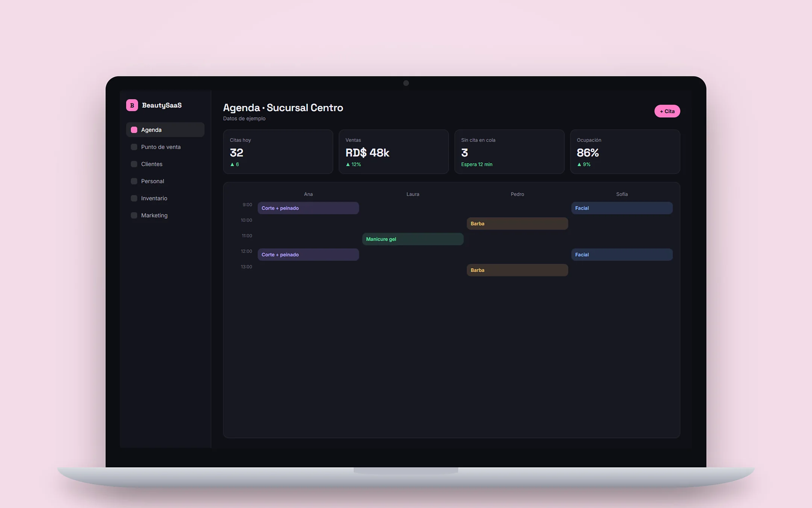The image size is (812, 508).
Task: Click the 13:00 time label
Action: [x=246, y=267]
